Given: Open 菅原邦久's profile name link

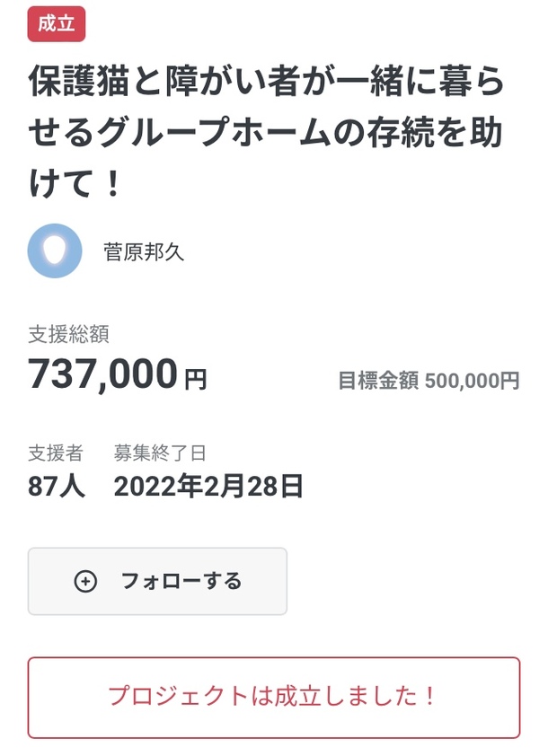Looking at the screenshot, I should coord(144,251).
